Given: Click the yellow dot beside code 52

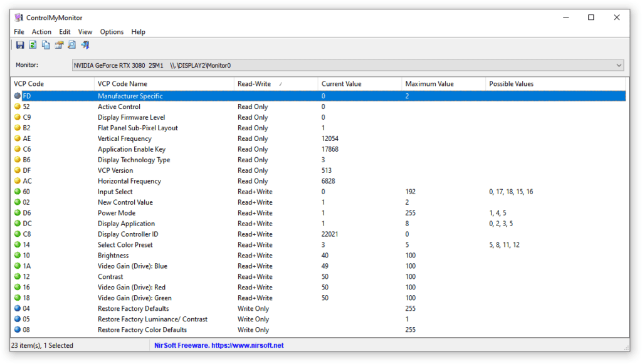Looking at the screenshot, I should click(x=17, y=107).
